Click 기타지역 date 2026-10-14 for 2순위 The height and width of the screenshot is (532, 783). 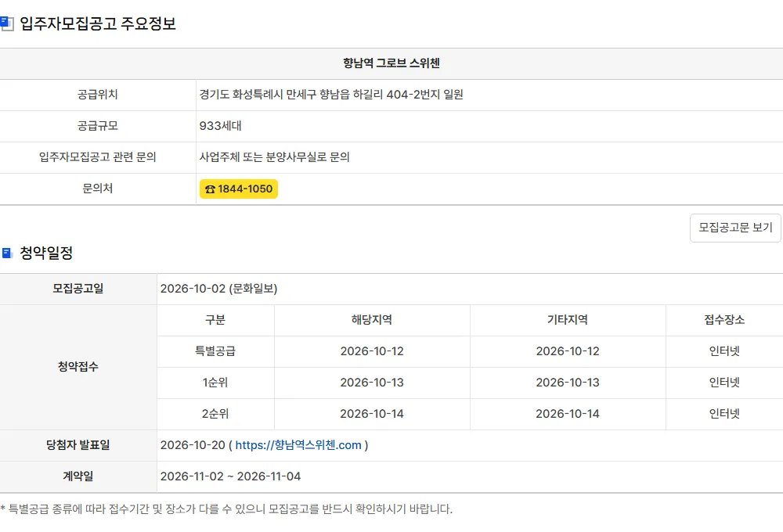pos(568,414)
